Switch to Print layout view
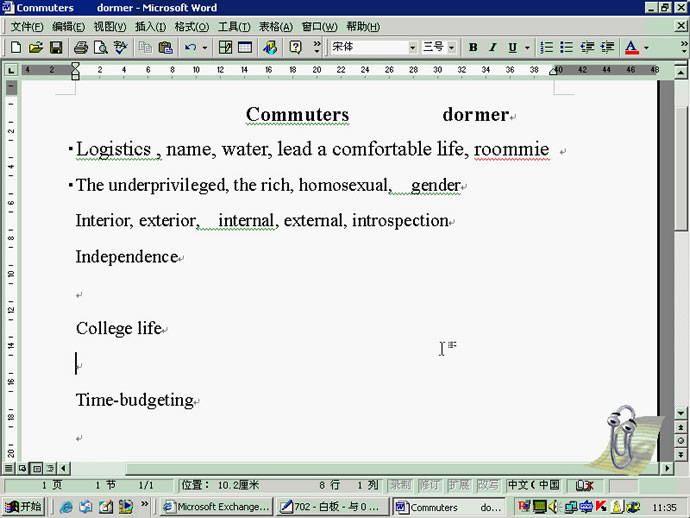Image resolution: width=690 pixels, height=518 pixels. (37, 468)
